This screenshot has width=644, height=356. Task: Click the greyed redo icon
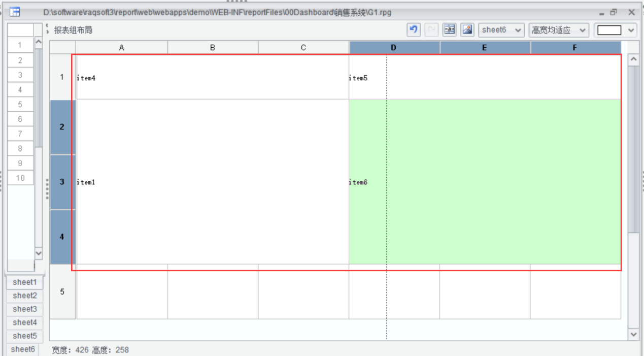(431, 29)
